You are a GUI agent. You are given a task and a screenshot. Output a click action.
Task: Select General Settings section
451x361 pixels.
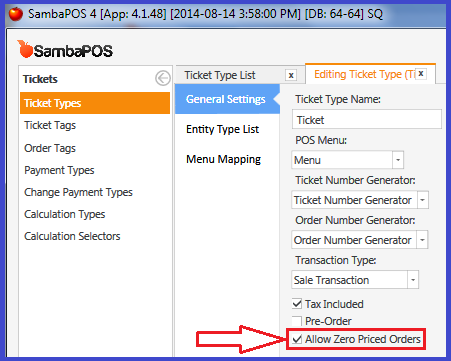point(226,99)
